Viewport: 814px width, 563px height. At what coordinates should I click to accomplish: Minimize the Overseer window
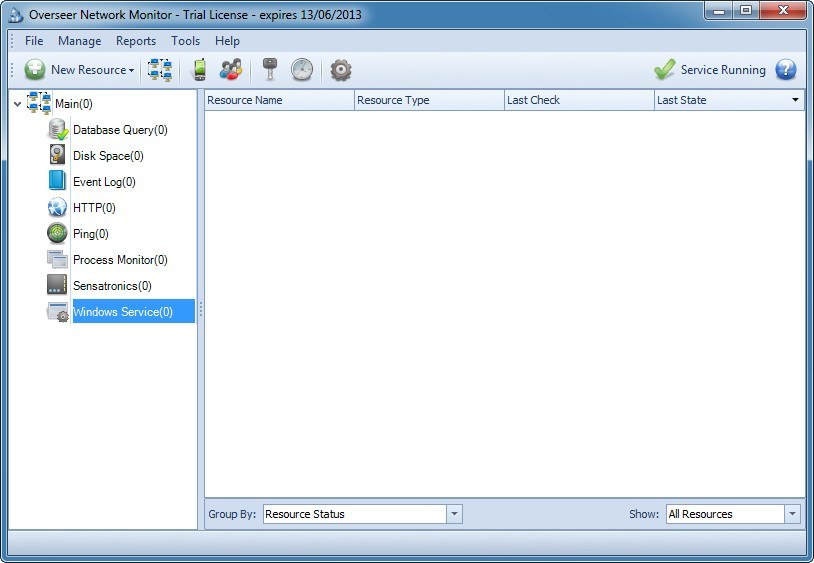click(719, 10)
